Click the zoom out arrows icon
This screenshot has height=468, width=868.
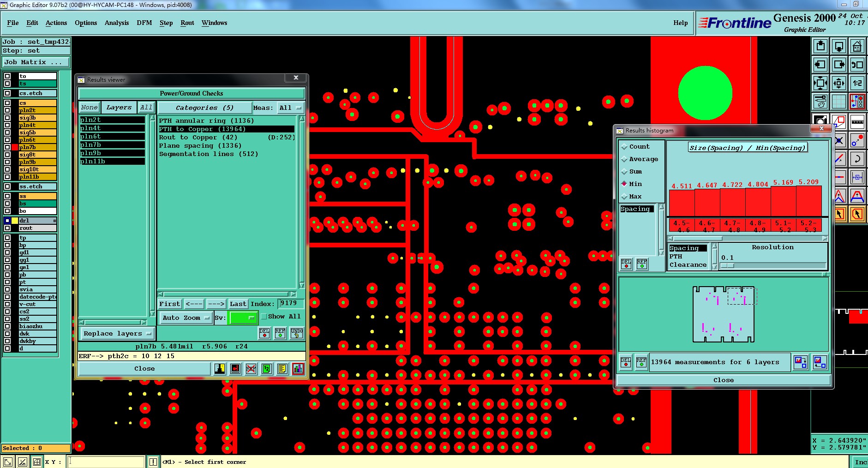pyautogui.click(x=838, y=83)
